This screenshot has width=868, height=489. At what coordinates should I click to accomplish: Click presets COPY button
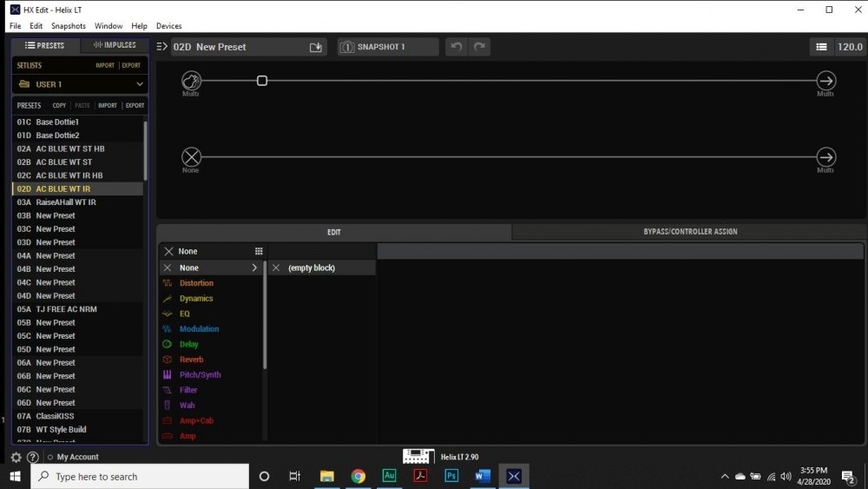tap(59, 105)
